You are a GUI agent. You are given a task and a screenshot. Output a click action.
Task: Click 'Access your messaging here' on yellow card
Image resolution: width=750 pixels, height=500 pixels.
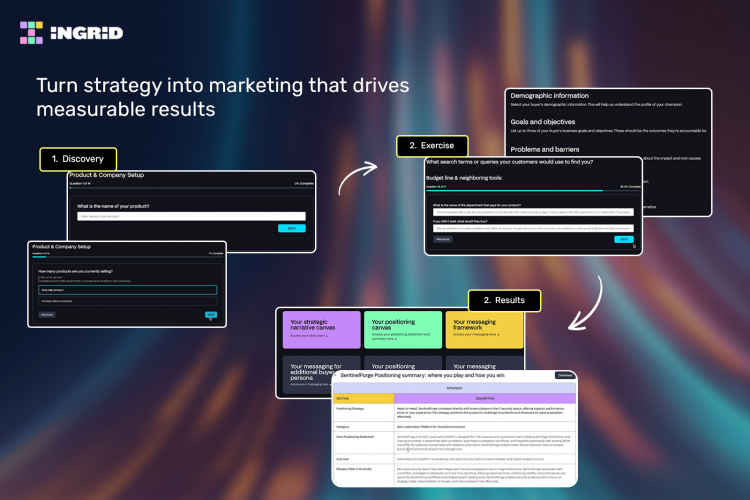pos(476,334)
